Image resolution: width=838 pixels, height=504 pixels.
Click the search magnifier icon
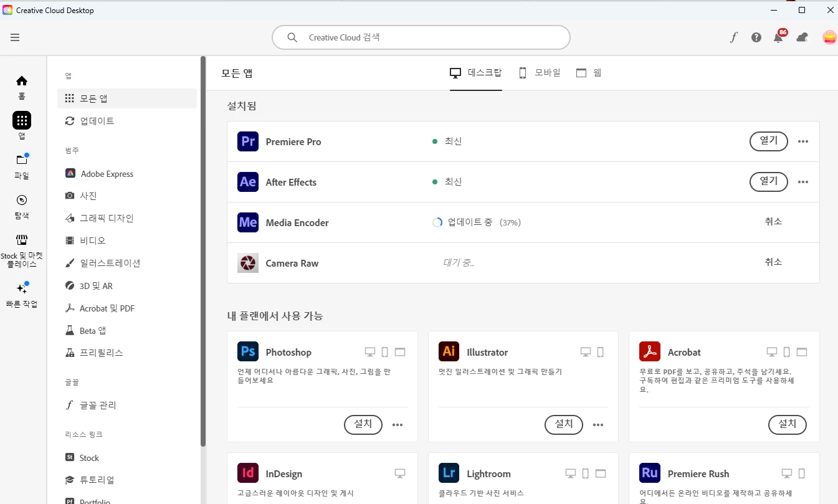pos(292,37)
